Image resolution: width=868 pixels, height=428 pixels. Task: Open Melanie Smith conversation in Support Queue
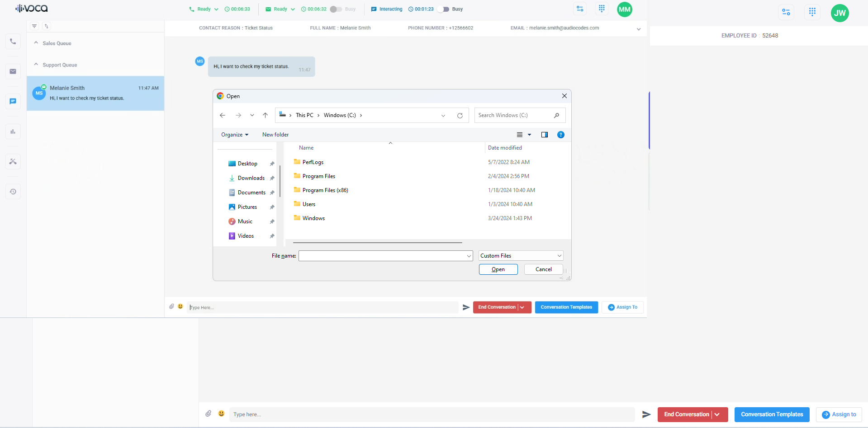click(95, 93)
